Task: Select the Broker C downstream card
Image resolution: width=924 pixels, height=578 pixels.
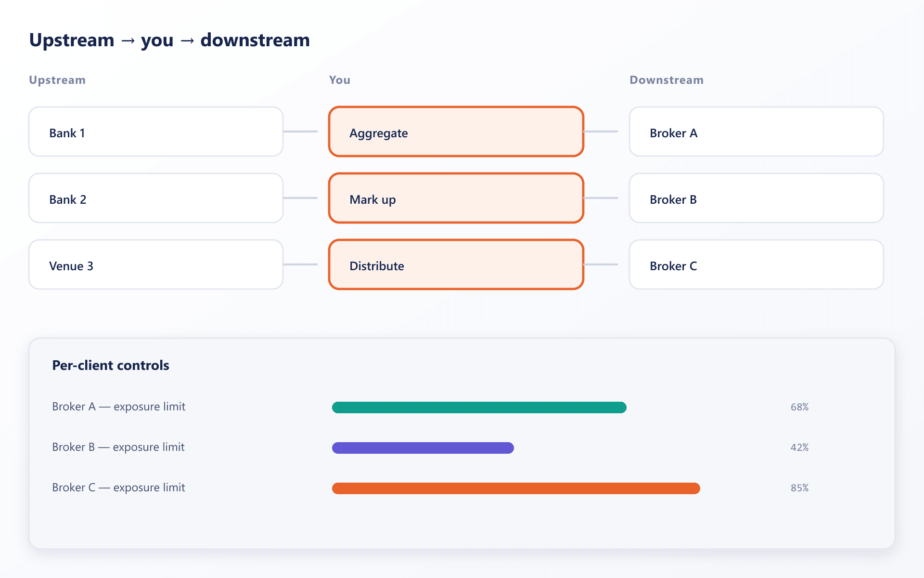Action: coord(757,264)
